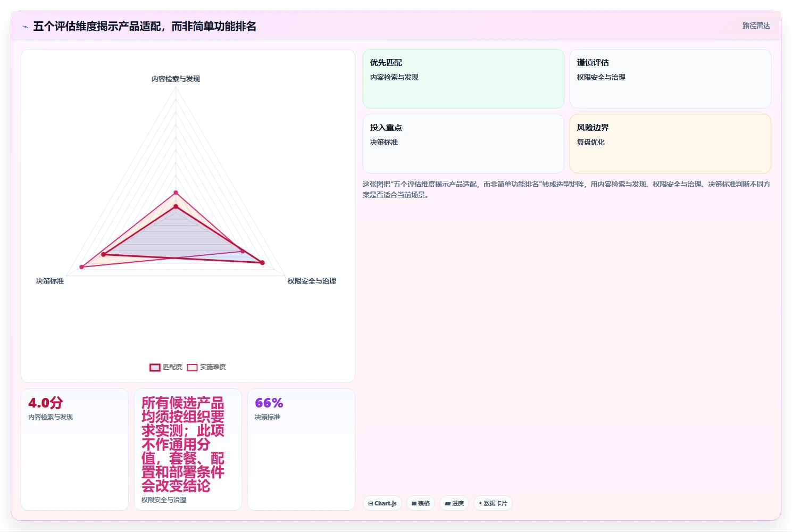Image resolution: width=792 pixels, height=532 pixels.
Task: Click the note 所有候选产品均须按组织要求实测
Action: (182, 444)
